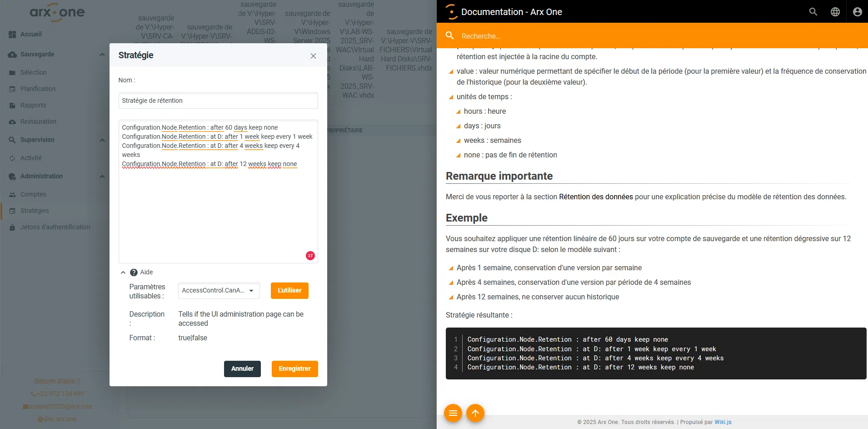Open the Jetons d'authentification page
Viewport: 868px width, 429px height.
55,227
